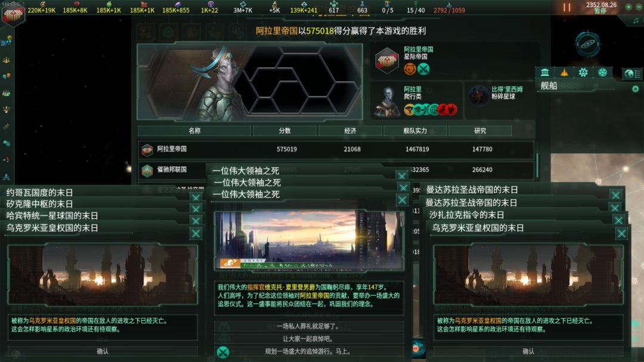Open the galaxy map round icon
Viewport: 644px width, 362px height.
pyautogui.click(x=588, y=44)
